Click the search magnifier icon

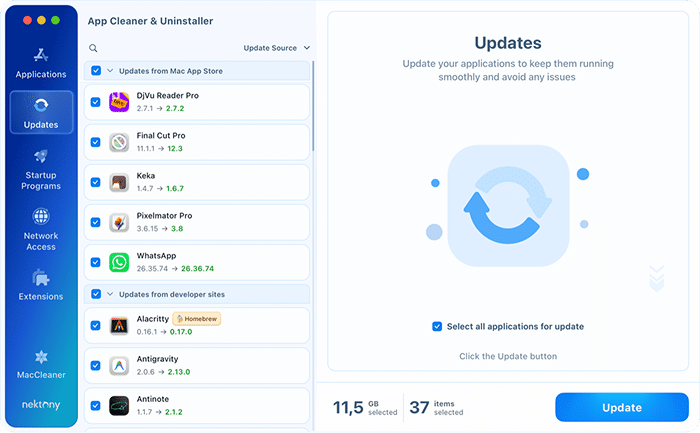point(93,48)
